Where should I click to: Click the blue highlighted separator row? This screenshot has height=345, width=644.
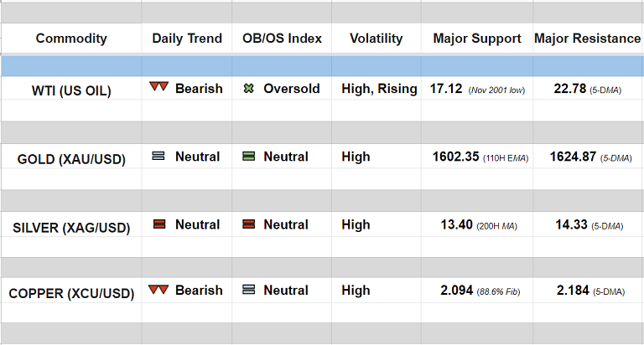pyautogui.click(x=322, y=66)
